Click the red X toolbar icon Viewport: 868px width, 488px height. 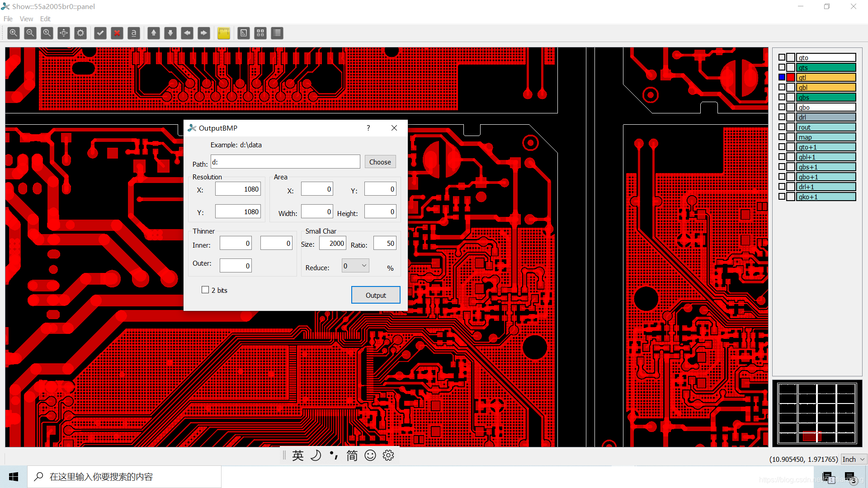point(117,33)
